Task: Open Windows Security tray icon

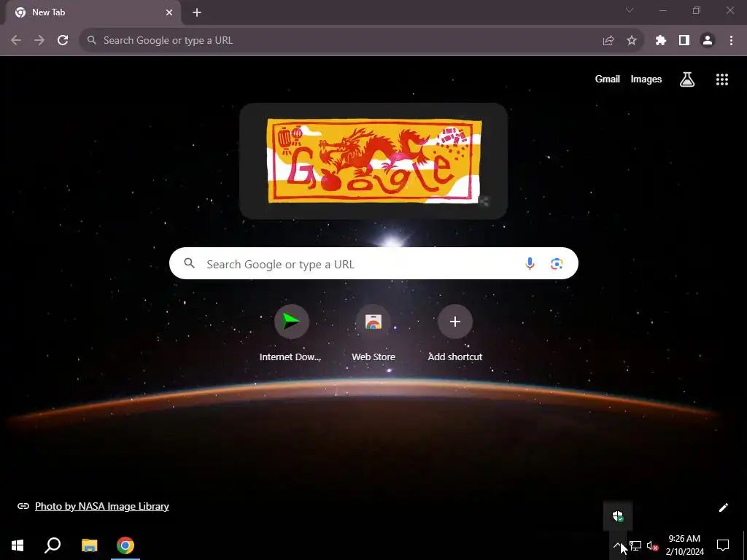Action: (x=618, y=516)
